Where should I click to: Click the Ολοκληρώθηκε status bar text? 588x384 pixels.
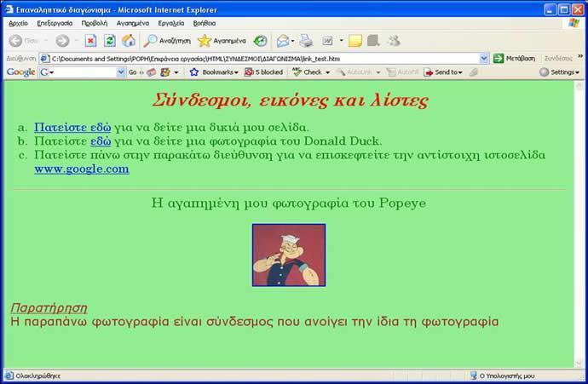[37, 375]
